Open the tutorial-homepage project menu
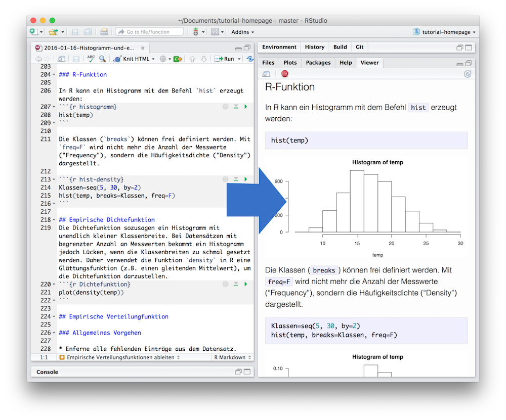Image resolution: width=506 pixels, height=420 pixels. pyautogui.click(x=444, y=32)
